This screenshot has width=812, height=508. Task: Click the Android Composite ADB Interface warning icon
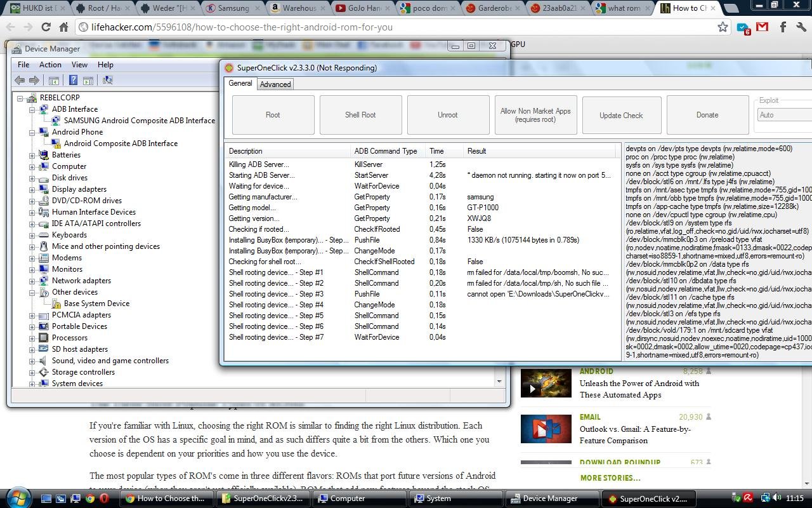coord(56,144)
